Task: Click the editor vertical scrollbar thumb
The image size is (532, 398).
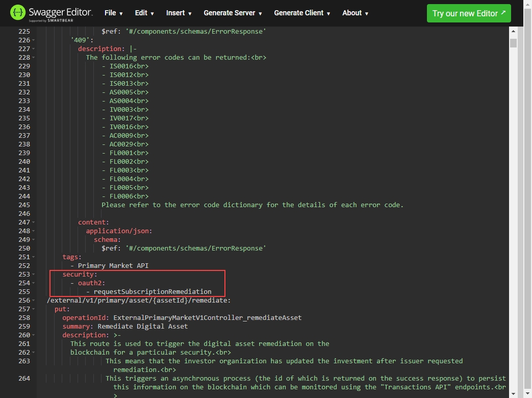Action: pos(513,43)
